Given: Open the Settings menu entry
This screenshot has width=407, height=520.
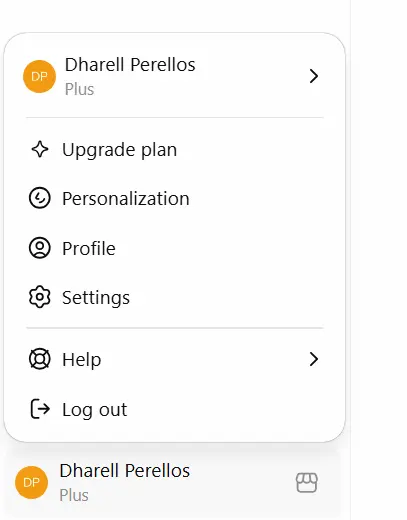Looking at the screenshot, I should click(174, 297).
